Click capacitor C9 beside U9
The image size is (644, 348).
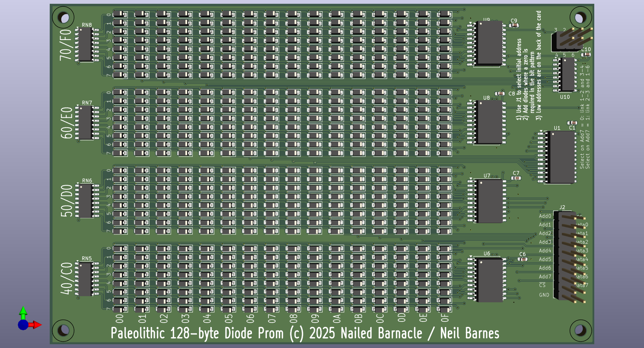(514, 25)
